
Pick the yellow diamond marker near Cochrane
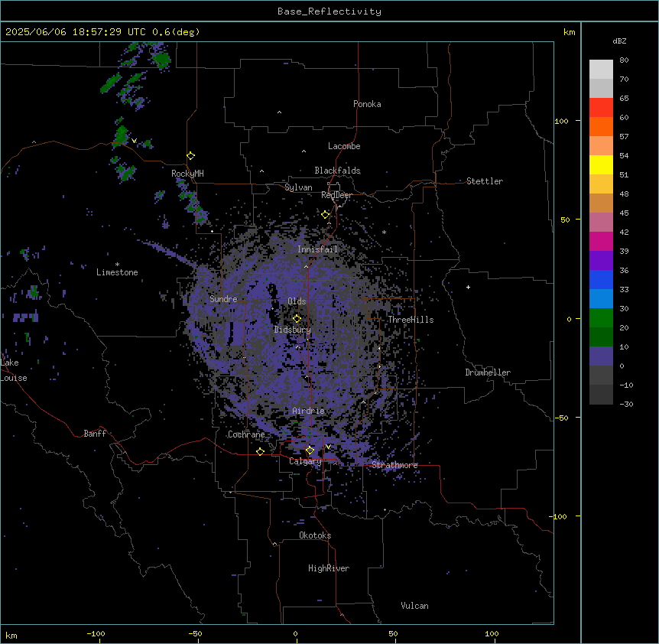(260, 451)
